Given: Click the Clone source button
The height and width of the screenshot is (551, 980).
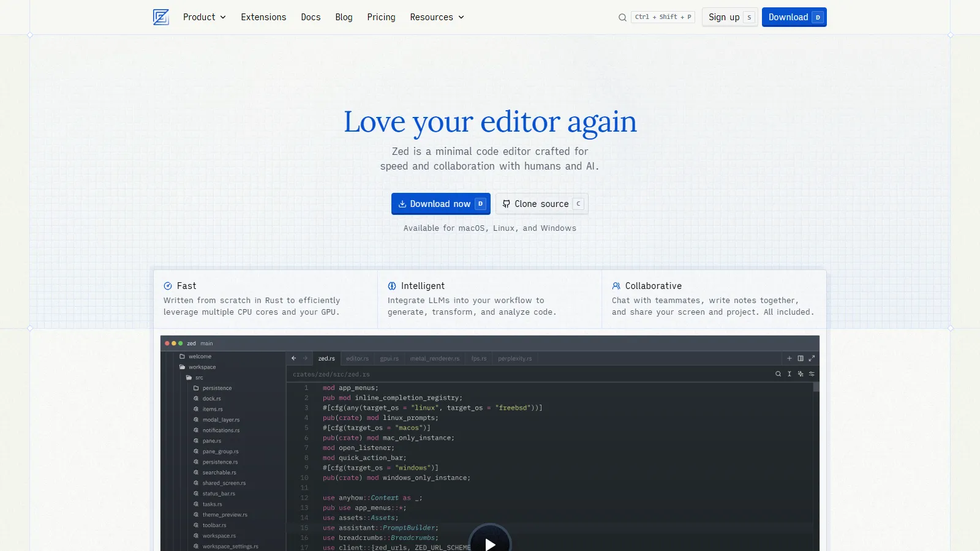Looking at the screenshot, I should click(541, 203).
